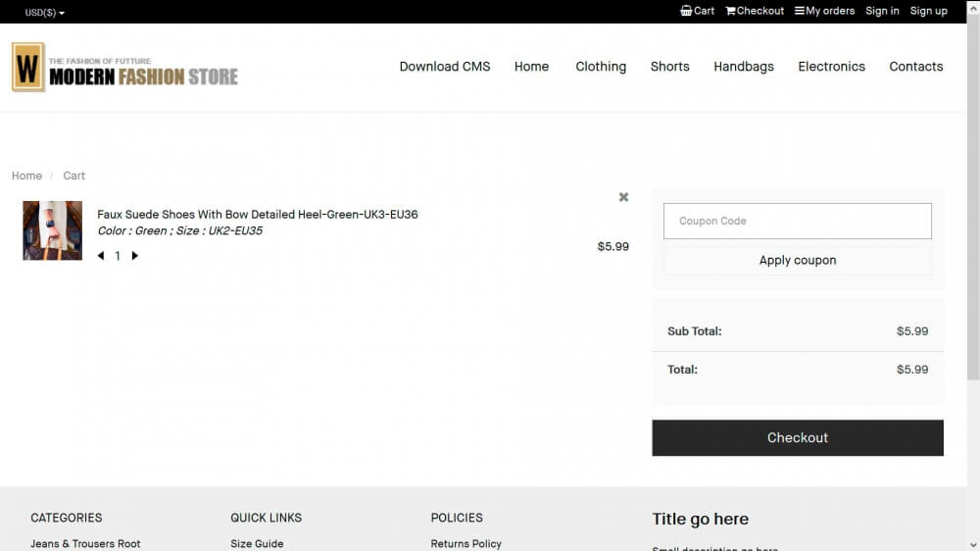
Task: Click the large black Checkout button
Action: [798, 438]
